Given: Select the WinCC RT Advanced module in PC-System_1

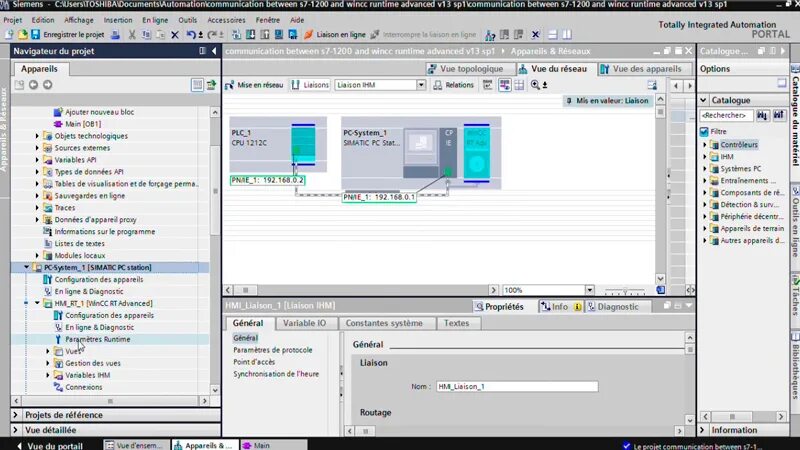Looking at the screenshot, I should coord(477,152).
